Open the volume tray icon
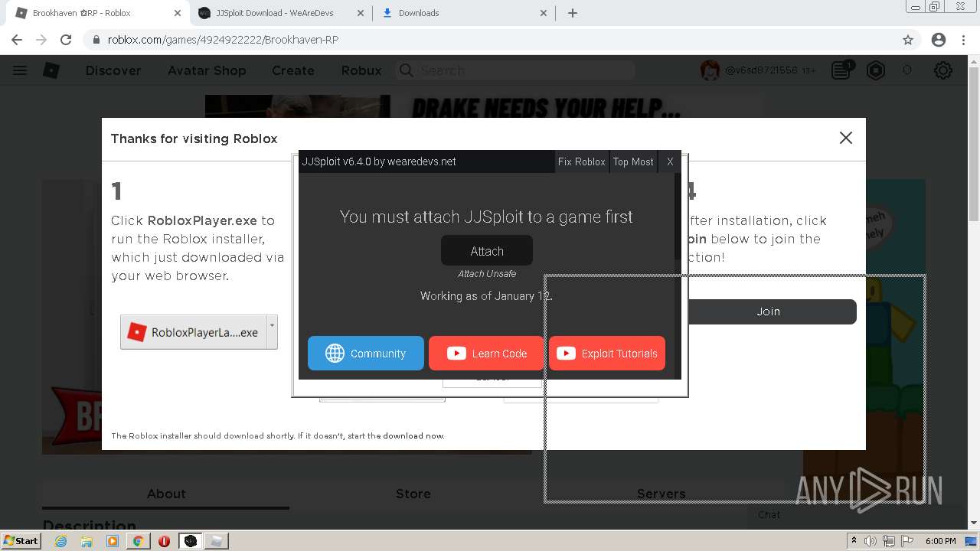The height and width of the screenshot is (551, 980). [871, 541]
